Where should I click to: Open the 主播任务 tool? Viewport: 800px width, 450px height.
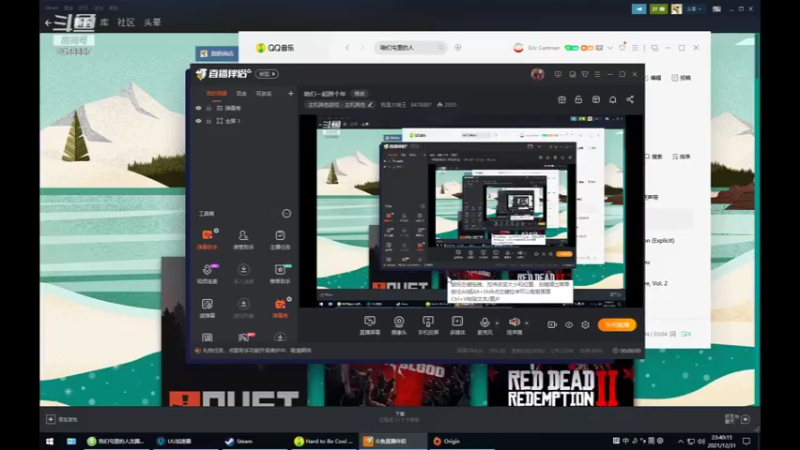[280, 239]
